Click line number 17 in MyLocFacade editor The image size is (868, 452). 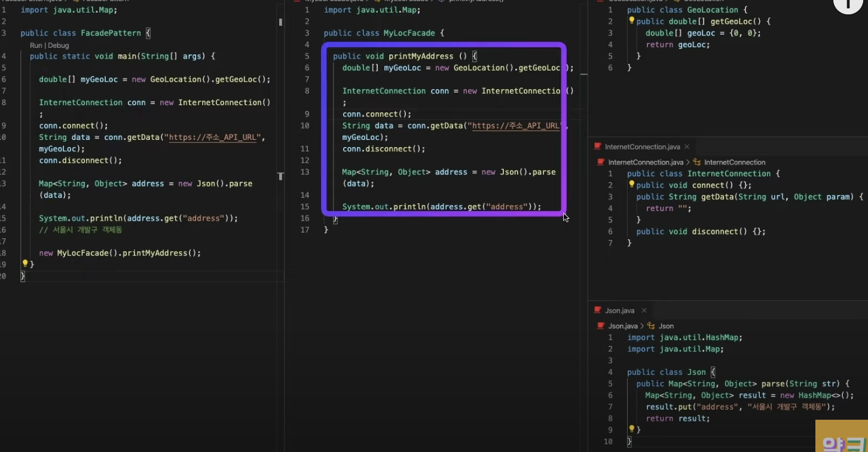pyautogui.click(x=305, y=230)
